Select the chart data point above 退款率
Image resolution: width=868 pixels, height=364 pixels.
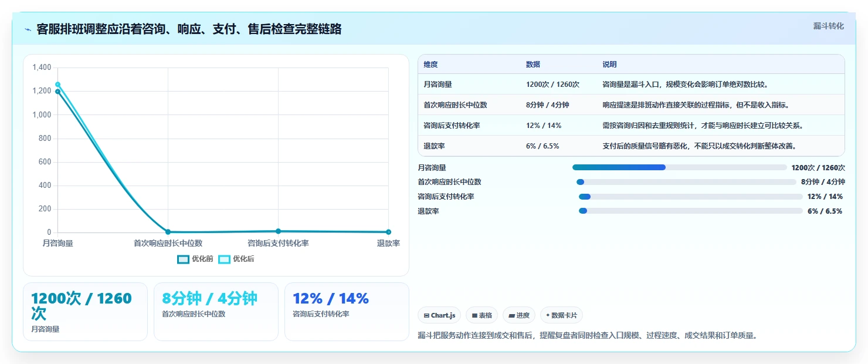pos(388,232)
